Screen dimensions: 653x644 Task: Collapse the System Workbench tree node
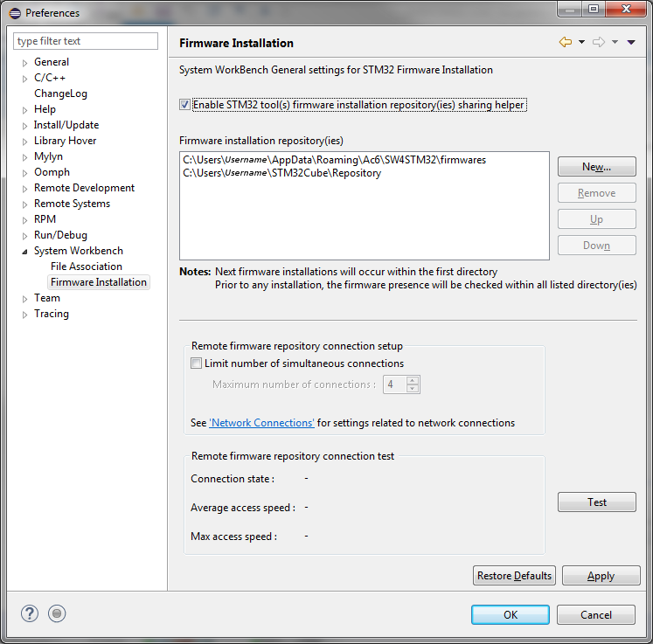click(x=24, y=252)
